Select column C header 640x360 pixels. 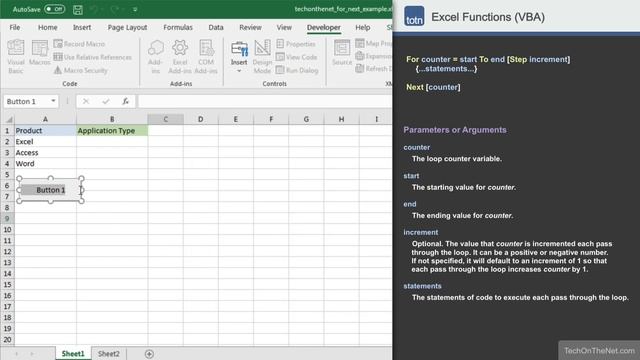(x=165, y=119)
